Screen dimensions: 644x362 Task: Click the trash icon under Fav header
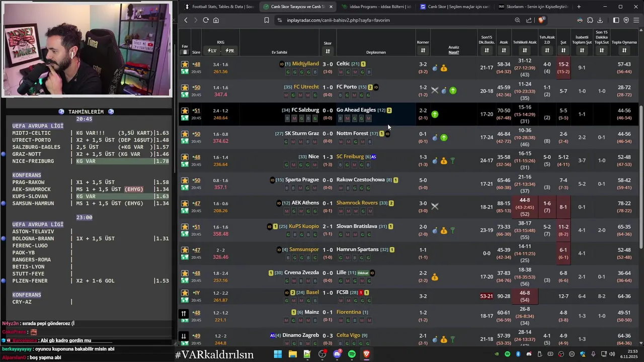pos(185,52)
